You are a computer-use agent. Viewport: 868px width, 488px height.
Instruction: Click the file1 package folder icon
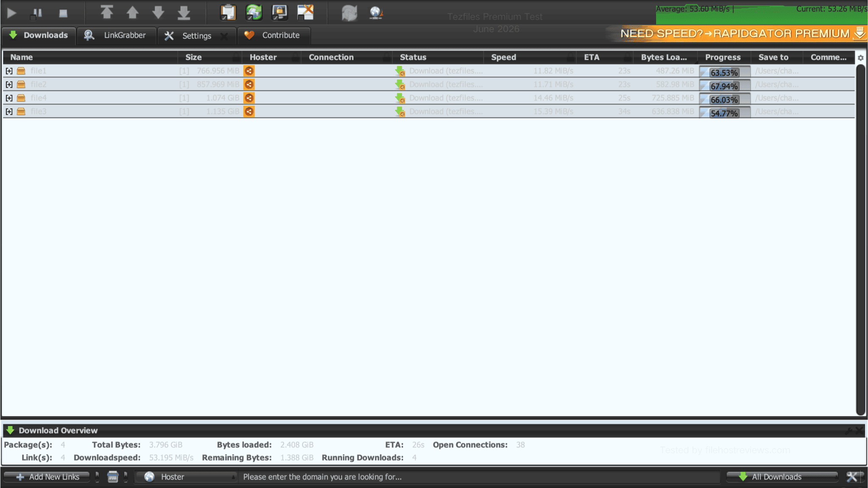21,71
